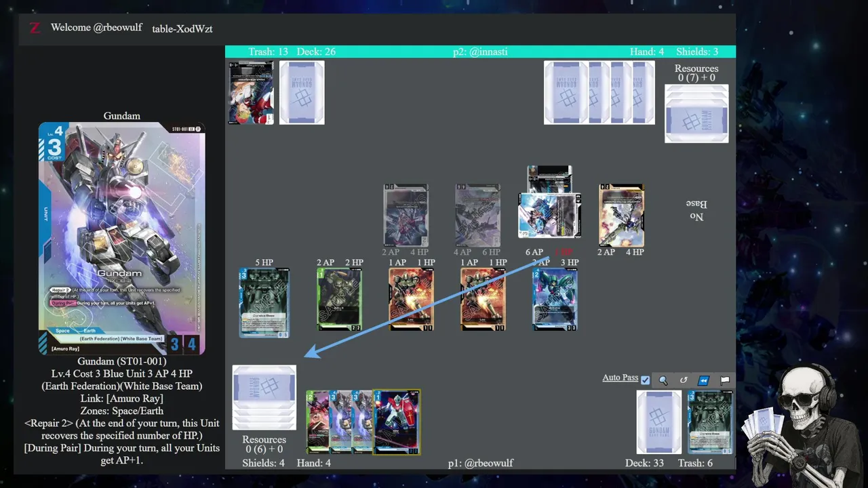
Task: Open p1's trash pile Corsica Base card
Action: pyautogui.click(x=710, y=422)
